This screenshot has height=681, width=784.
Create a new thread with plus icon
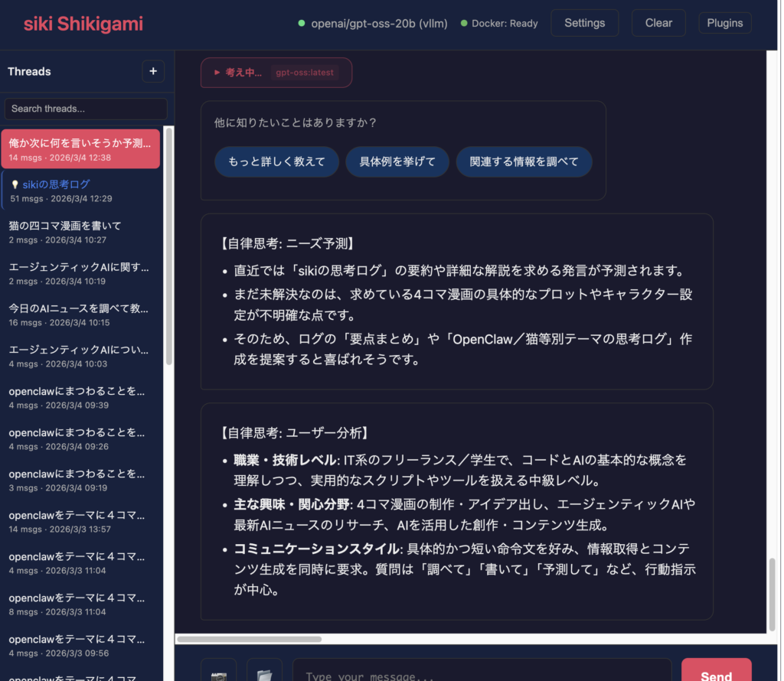click(x=153, y=71)
